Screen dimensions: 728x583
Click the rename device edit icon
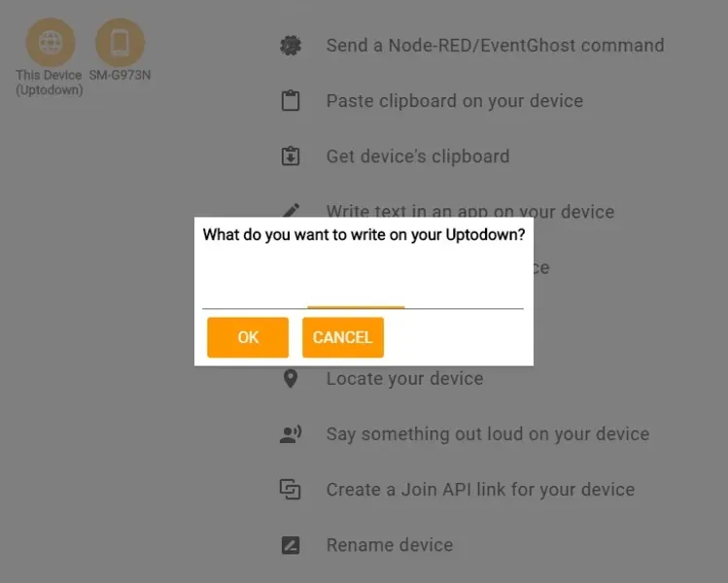(x=291, y=545)
